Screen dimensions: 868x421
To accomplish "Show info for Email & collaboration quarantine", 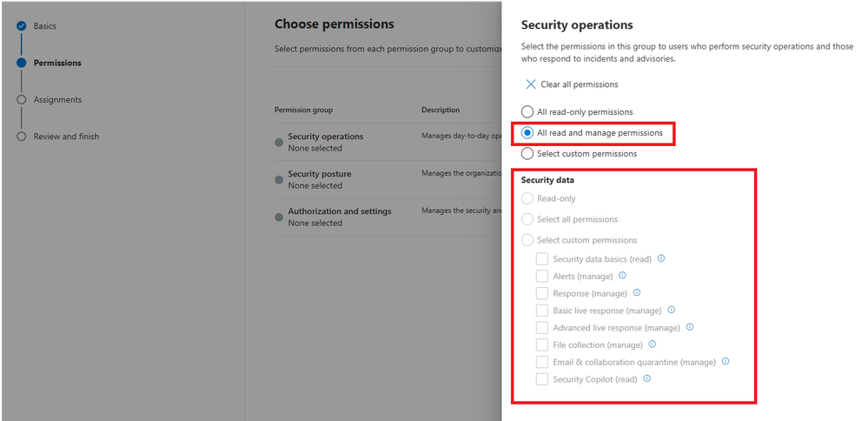I will click(726, 362).
